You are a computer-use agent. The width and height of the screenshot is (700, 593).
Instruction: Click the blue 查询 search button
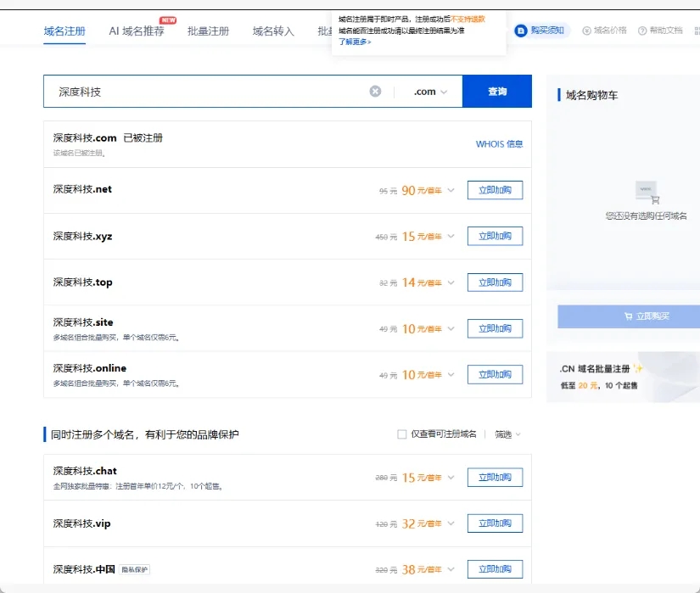pyautogui.click(x=497, y=91)
